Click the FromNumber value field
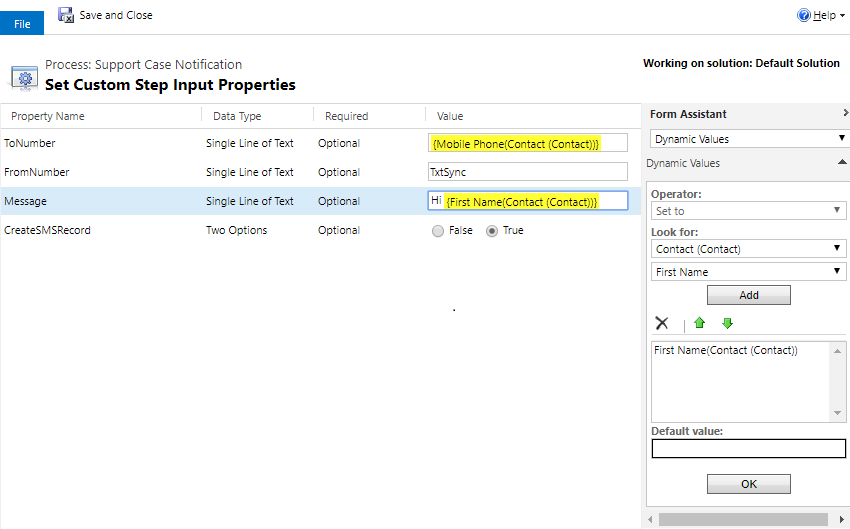850x529 pixels. (x=527, y=172)
